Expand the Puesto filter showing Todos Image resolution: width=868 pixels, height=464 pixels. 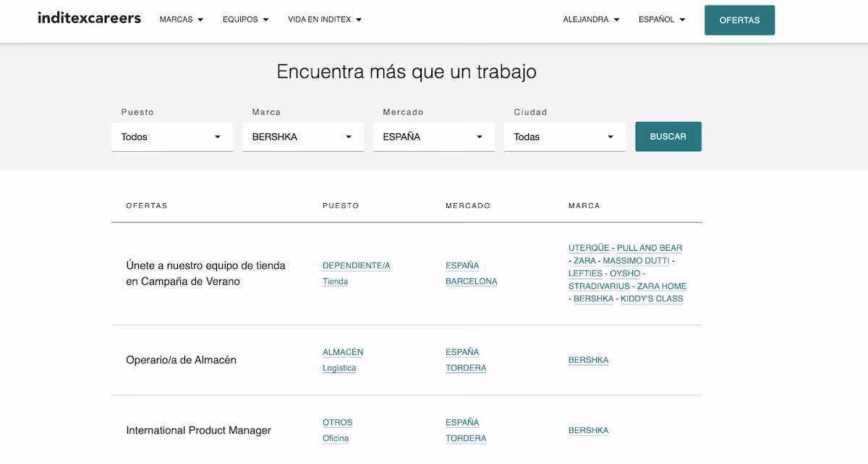point(171,137)
